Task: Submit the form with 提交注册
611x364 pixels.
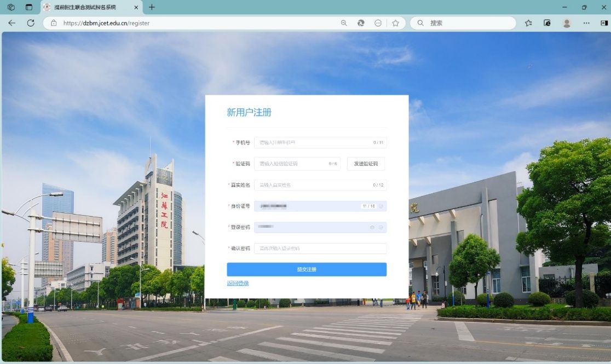Action: pos(307,269)
